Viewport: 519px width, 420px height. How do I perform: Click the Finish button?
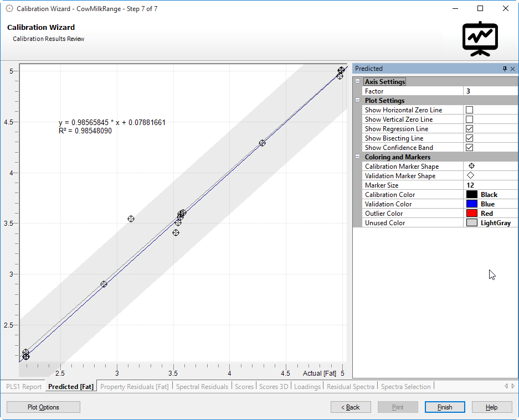point(445,407)
